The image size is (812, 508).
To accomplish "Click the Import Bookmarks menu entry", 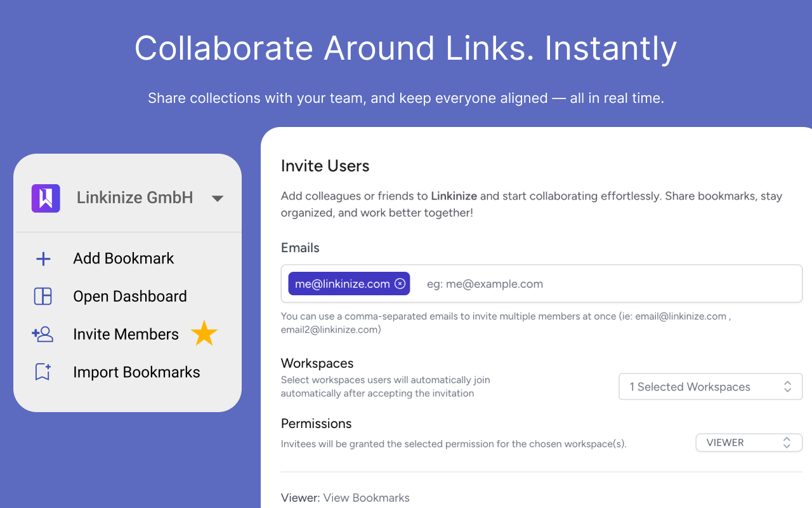I will pyautogui.click(x=136, y=372).
